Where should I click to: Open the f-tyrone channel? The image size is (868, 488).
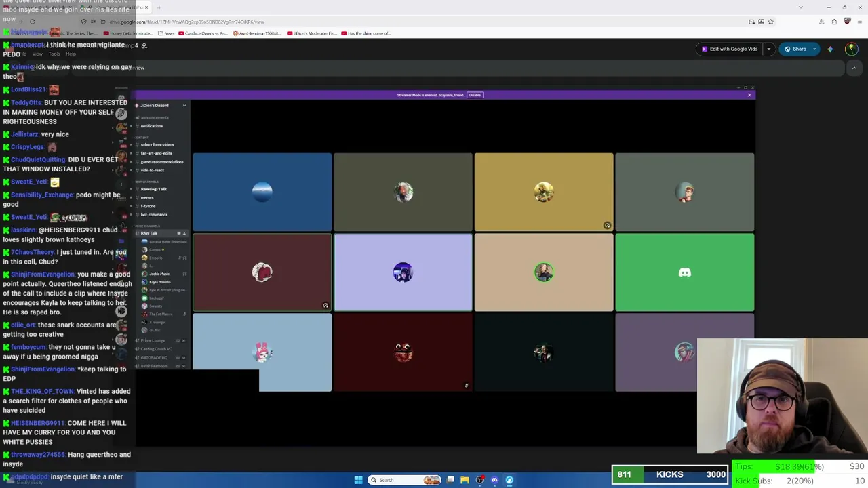pyautogui.click(x=148, y=206)
